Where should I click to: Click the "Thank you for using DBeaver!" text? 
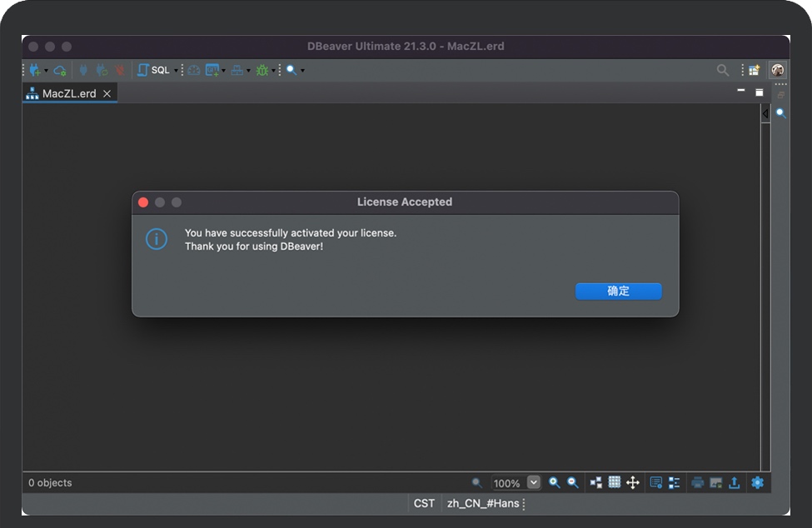[x=254, y=247]
